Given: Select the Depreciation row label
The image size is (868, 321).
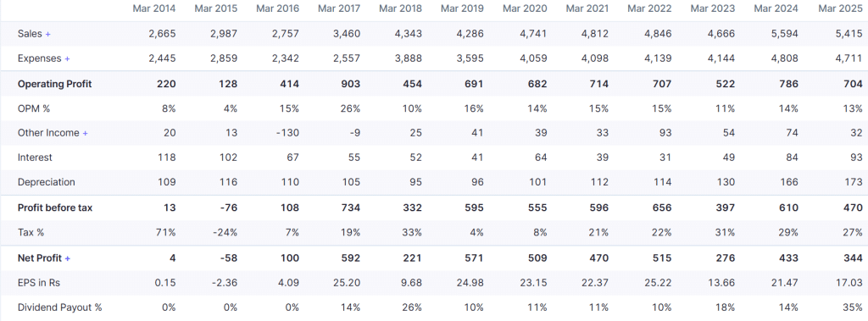Looking at the screenshot, I should pos(47,182).
